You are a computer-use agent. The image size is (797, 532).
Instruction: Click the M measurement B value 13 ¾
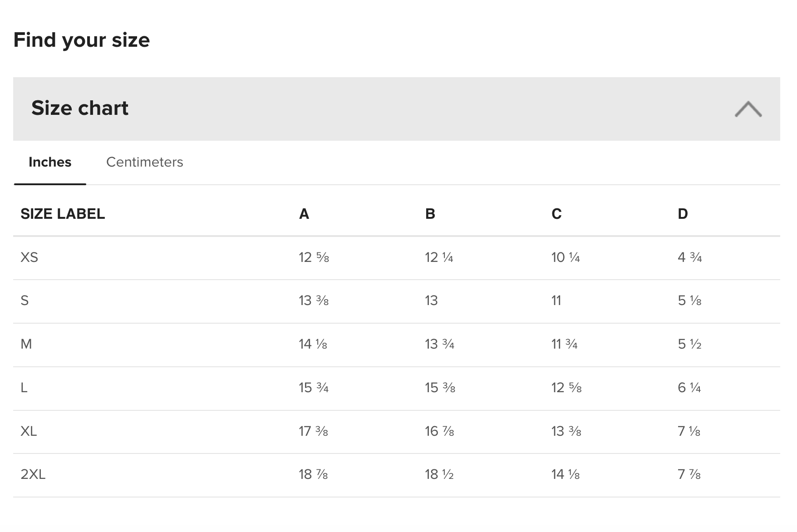tap(439, 344)
